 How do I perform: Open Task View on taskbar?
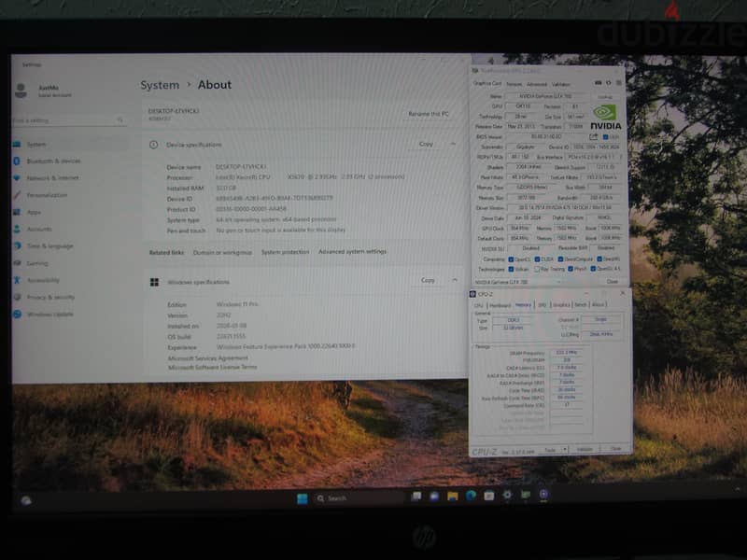pos(416,497)
